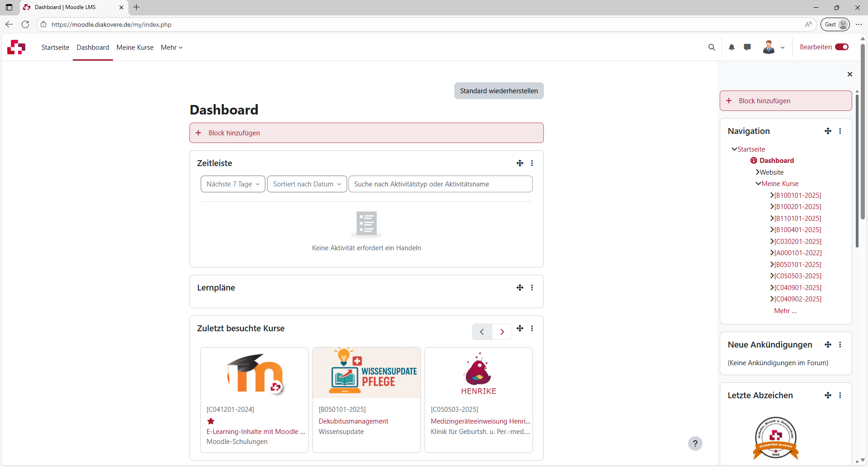Screen dimensions: 868x467
Task: Click Standard wiederherstellen button
Action: click(x=499, y=91)
